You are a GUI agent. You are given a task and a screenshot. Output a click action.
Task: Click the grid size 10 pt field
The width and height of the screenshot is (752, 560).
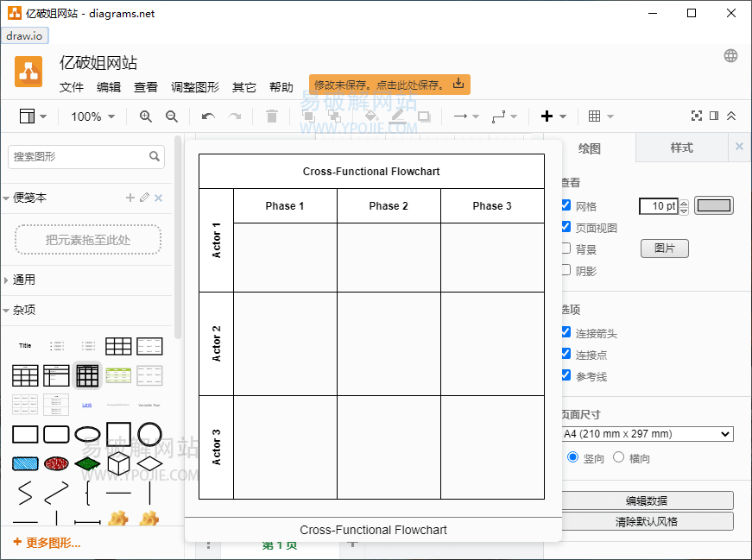pos(659,206)
